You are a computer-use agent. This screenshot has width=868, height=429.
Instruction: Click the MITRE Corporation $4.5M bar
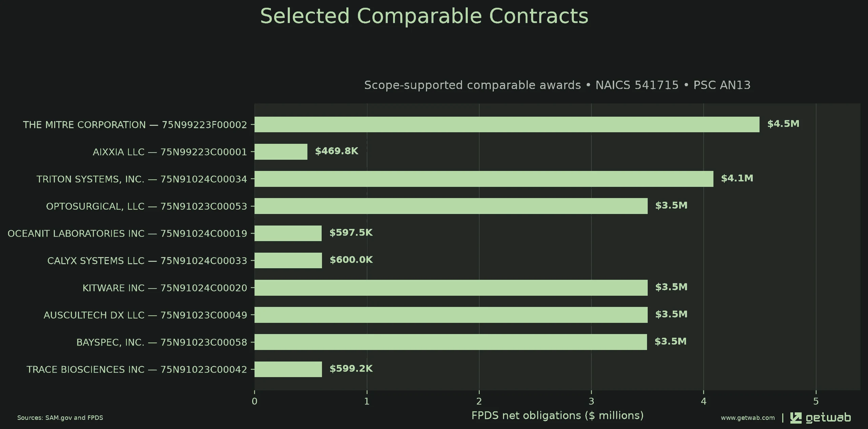(507, 124)
